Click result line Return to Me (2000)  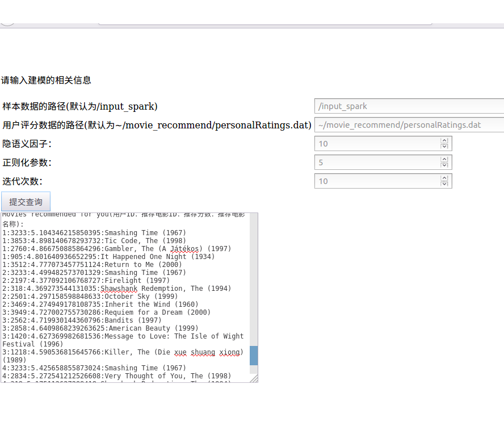93,265
